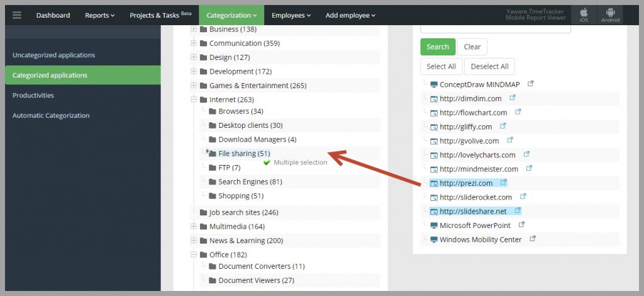Collapse the Office category node
Image resolution: width=644 pixels, height=296 pixels.
194,254
